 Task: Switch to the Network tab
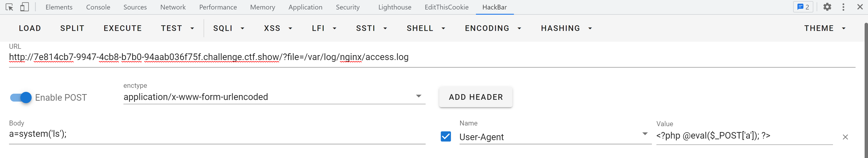click(x=173, y=7)
